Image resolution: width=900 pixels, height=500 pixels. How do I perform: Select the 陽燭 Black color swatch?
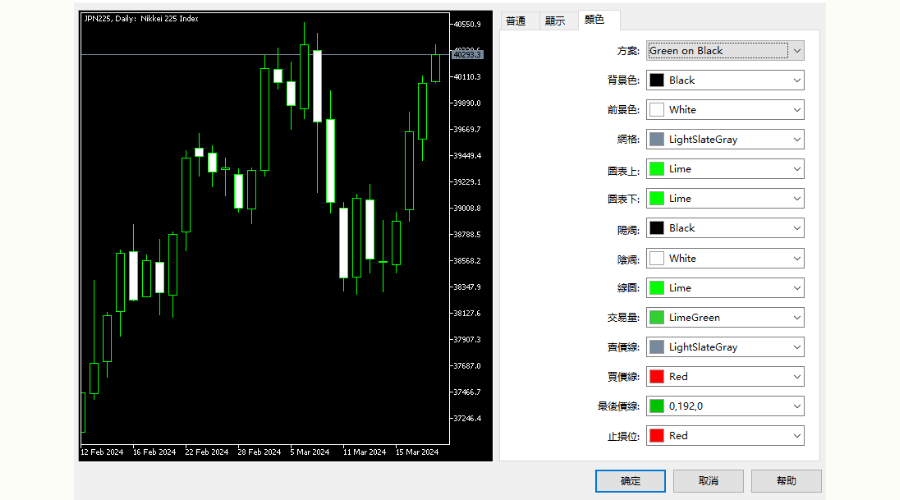point(657,228)
